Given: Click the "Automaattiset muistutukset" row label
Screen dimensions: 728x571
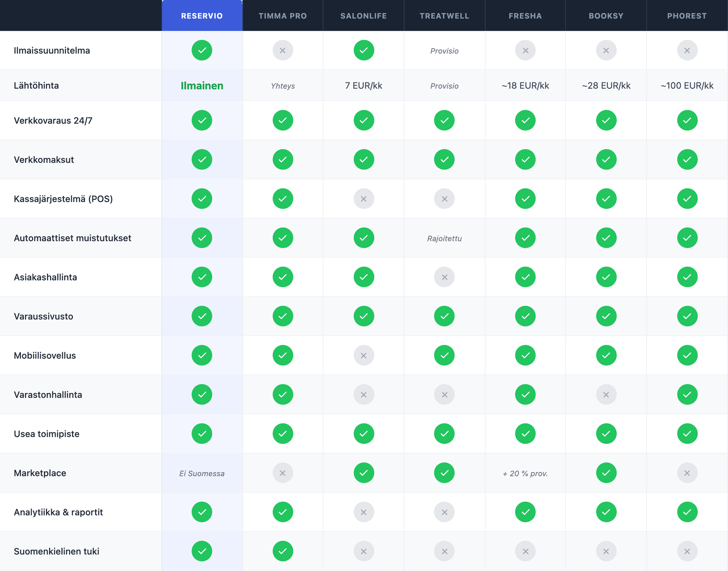Looking at the screenshot, I should point(72,238).
